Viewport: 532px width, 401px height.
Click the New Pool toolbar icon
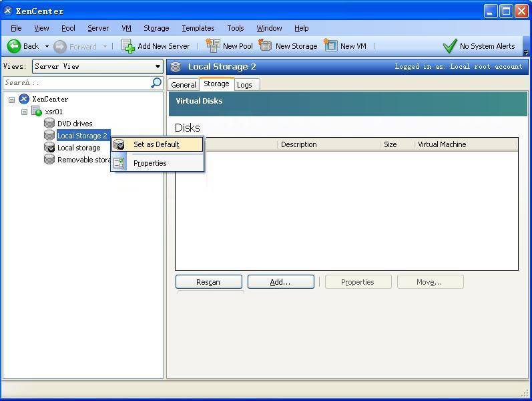tap(213, 45)
